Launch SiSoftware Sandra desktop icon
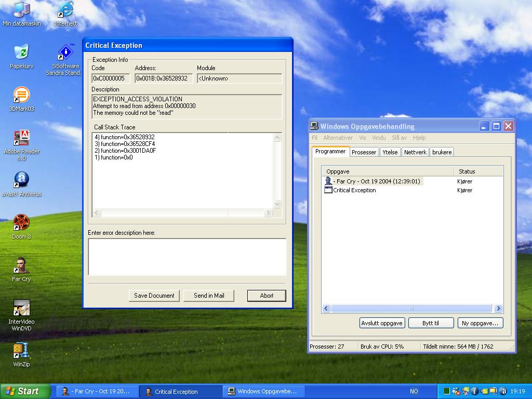Image resolution: width=532 pixels, height=399 pixels. point(64,60)
